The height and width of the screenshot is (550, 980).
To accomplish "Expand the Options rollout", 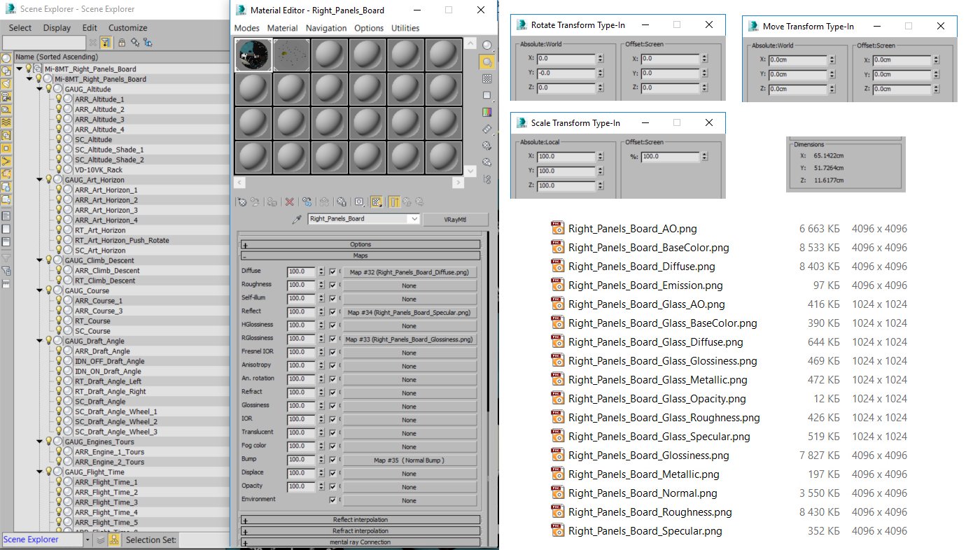I will click(360, 244).
